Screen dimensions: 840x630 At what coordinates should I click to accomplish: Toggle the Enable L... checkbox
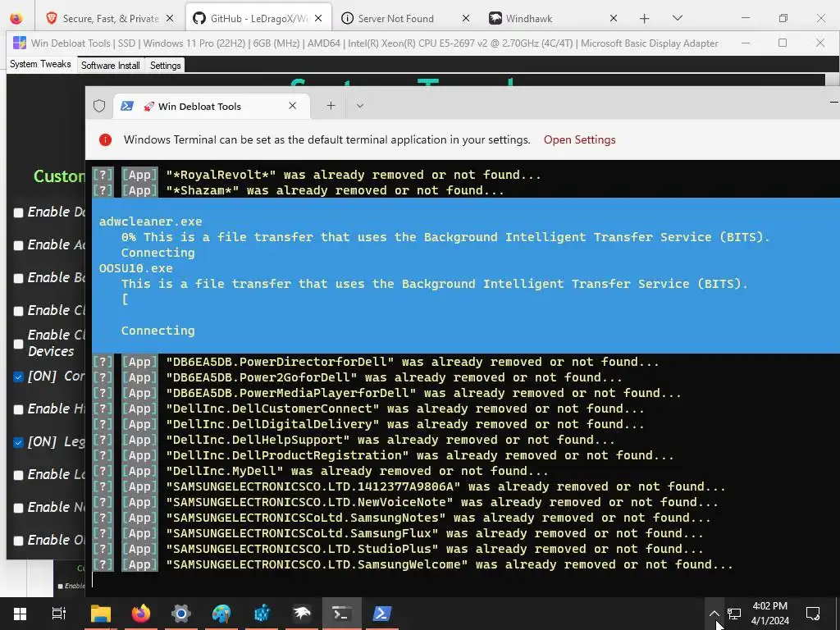(18, 475)
